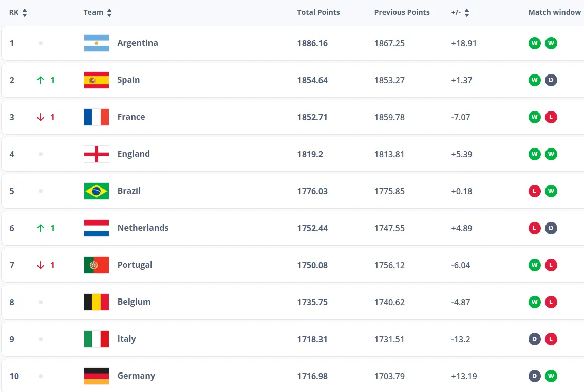Click the Belgium flag icon

click(x=97, y=302)
